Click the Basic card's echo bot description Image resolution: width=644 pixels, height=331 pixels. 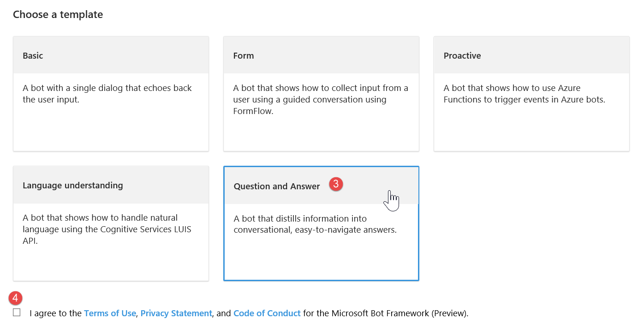click(x=107, y=94)
